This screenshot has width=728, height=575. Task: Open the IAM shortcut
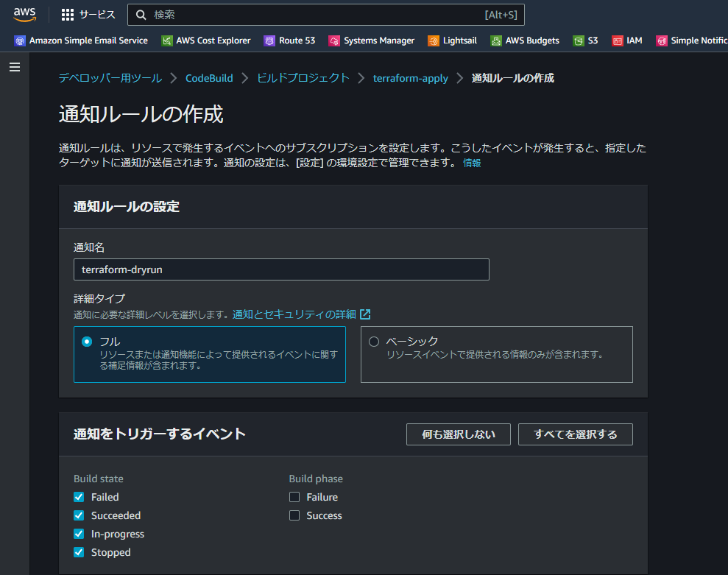point(626,40)
